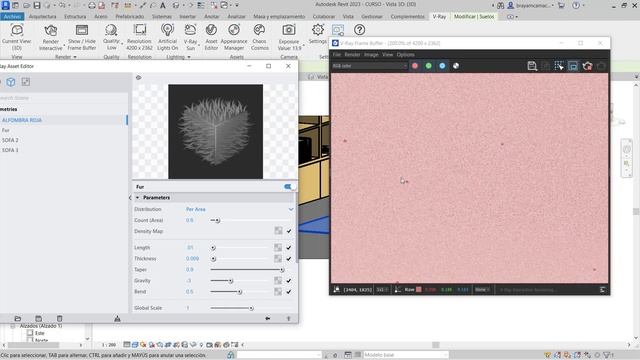Open the Quality Low setting

[x=111, y=38]
